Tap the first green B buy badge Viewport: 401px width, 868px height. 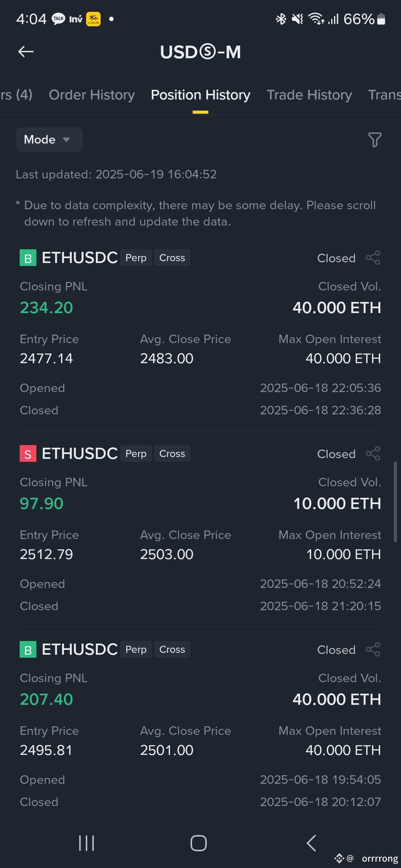(x=28, y=258)
